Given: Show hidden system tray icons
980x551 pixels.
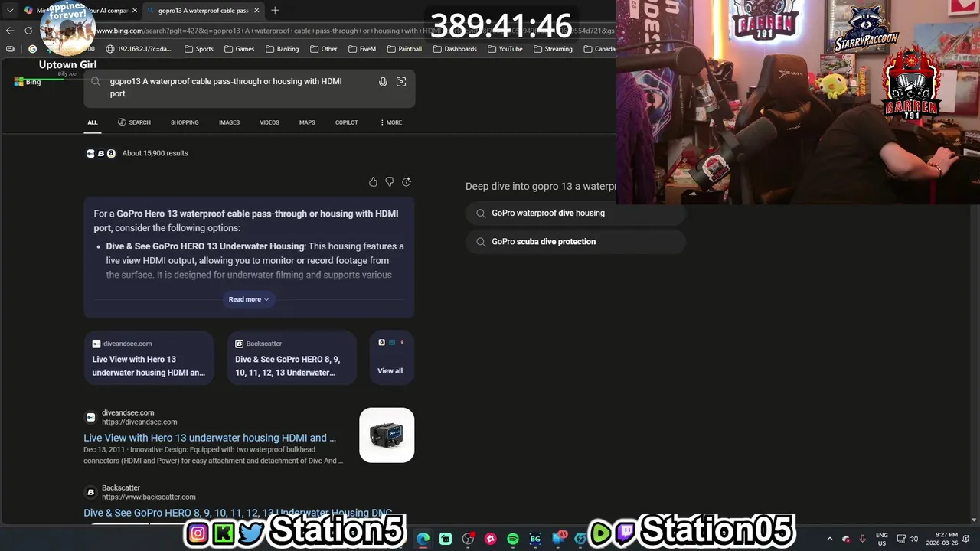Looking at the screenshot, I should 829,539.
